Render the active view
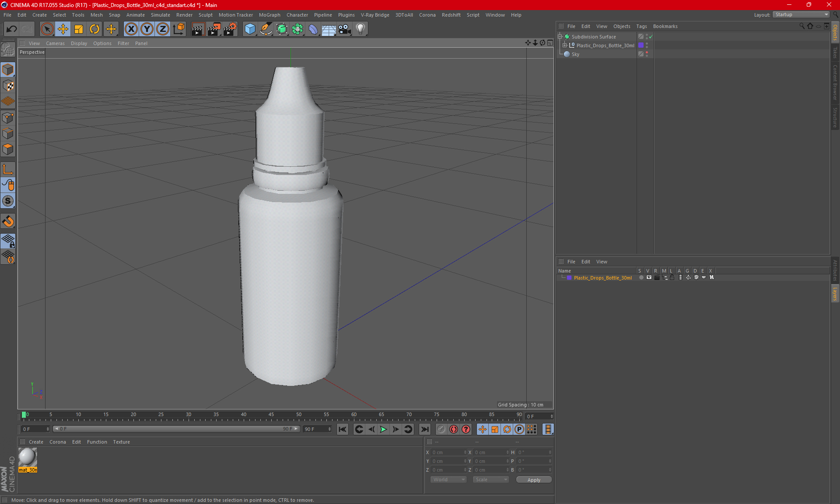 coord(198,29)
